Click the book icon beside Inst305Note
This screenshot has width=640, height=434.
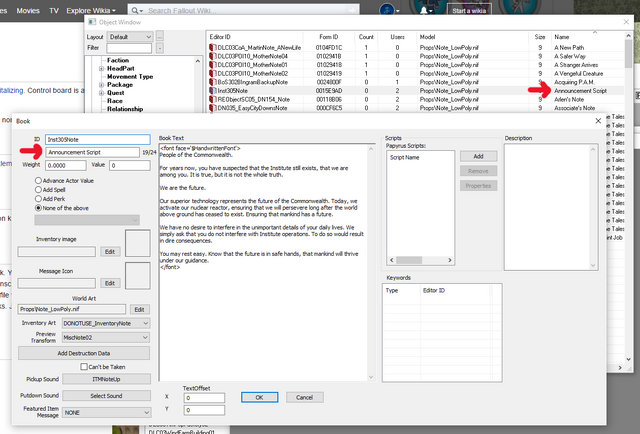(x=212, y=91)
